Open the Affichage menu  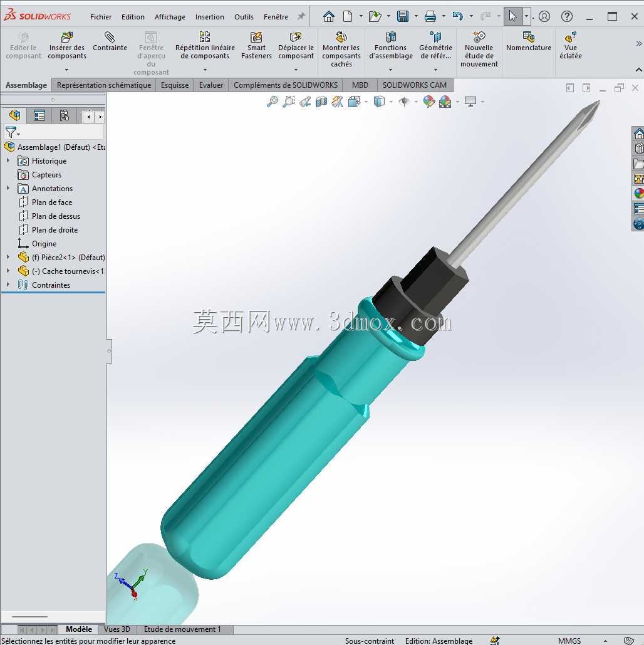[170, 17]
